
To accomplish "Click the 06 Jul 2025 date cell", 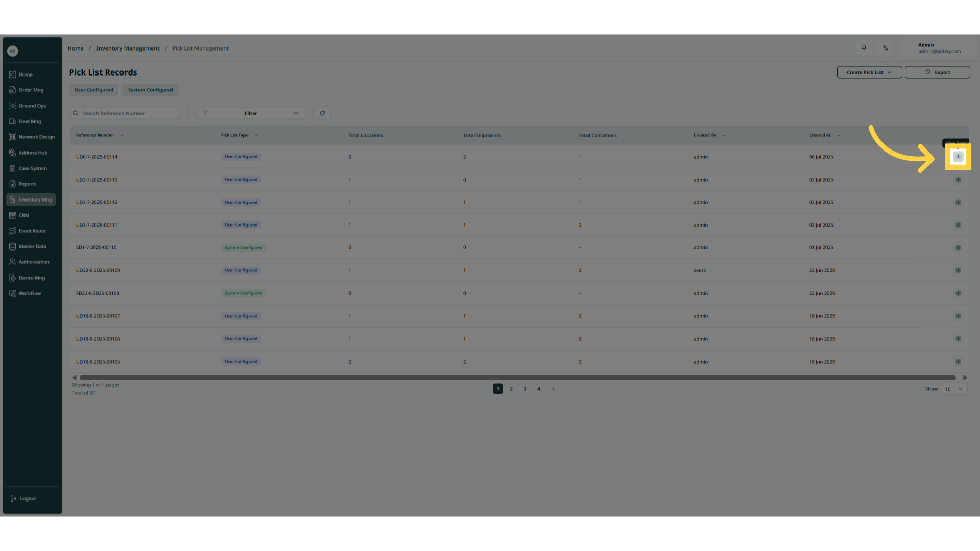I will point(821,157).
